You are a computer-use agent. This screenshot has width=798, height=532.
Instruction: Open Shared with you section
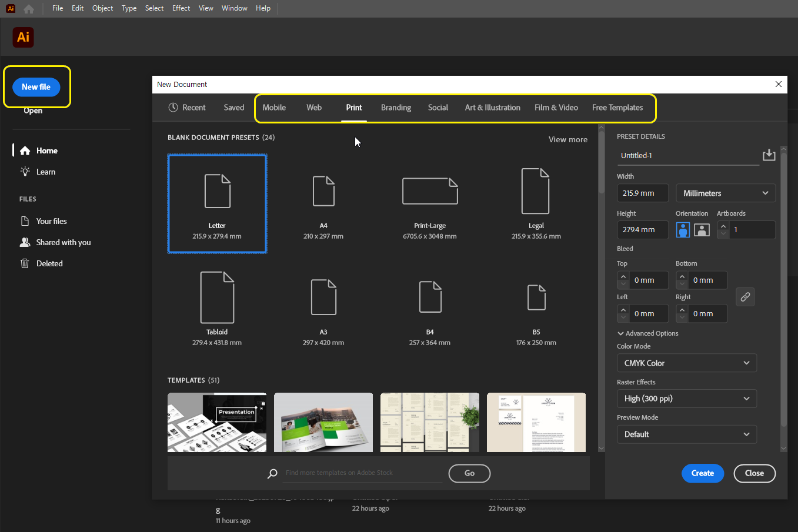click(x=55, y=242)
